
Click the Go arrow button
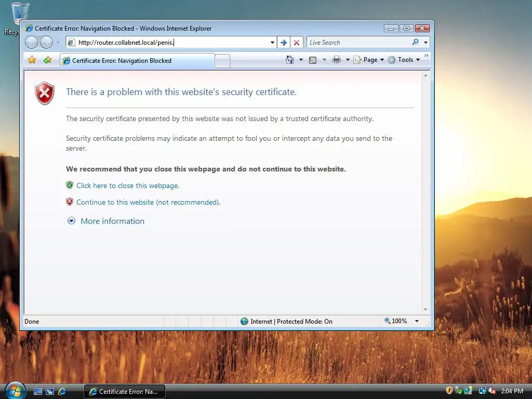coord(284,43)
